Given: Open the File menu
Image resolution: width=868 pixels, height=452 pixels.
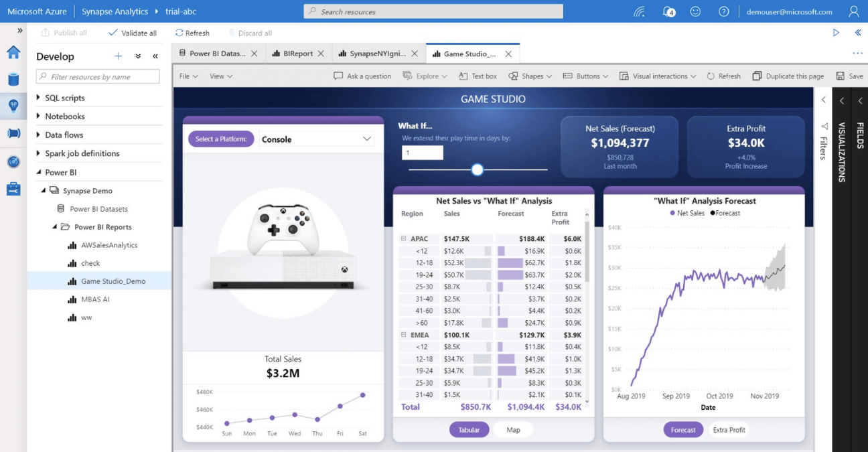Looking at the screenshot, I should [x=188, y=76].
